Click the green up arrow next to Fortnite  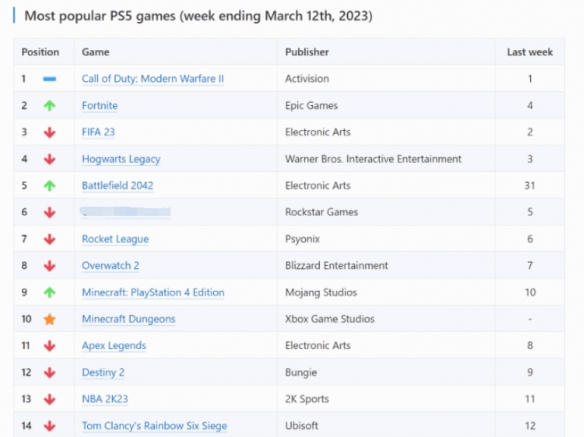coord(50,106)
